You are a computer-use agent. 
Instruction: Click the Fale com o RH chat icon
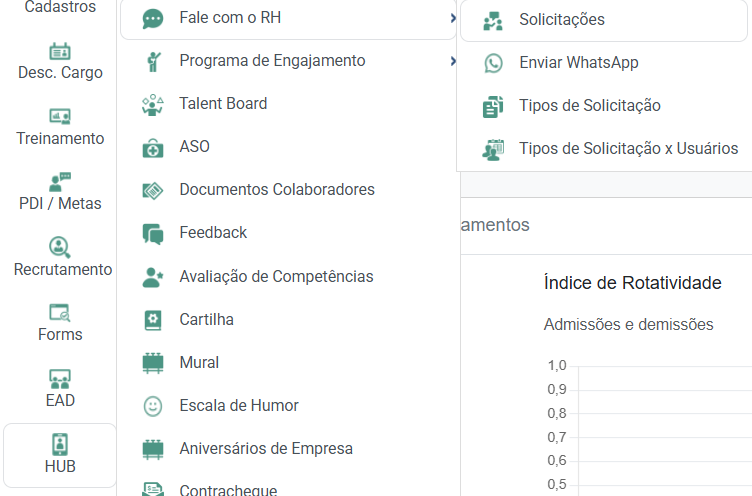pyautogui.click(x=152, y=19)
